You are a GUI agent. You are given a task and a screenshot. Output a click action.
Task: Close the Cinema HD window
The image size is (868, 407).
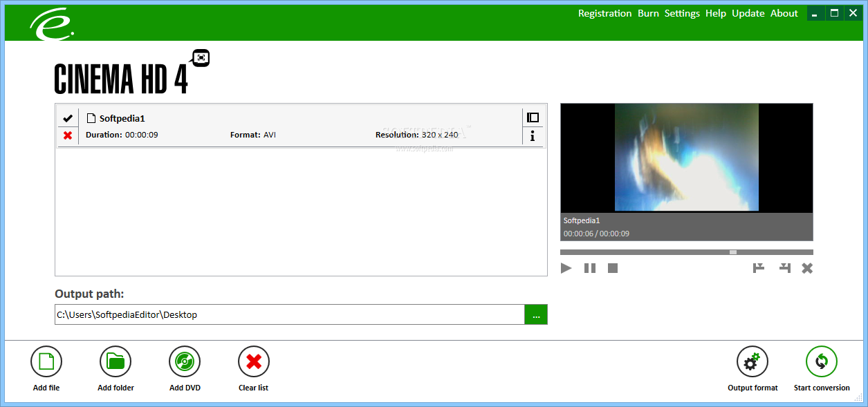pos(853,13)
